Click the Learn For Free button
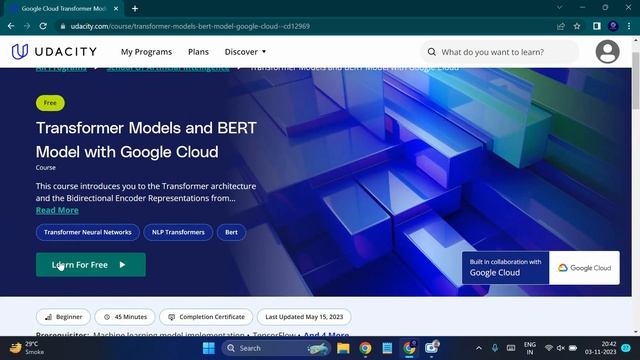640x360 pixels. [91, 264]
